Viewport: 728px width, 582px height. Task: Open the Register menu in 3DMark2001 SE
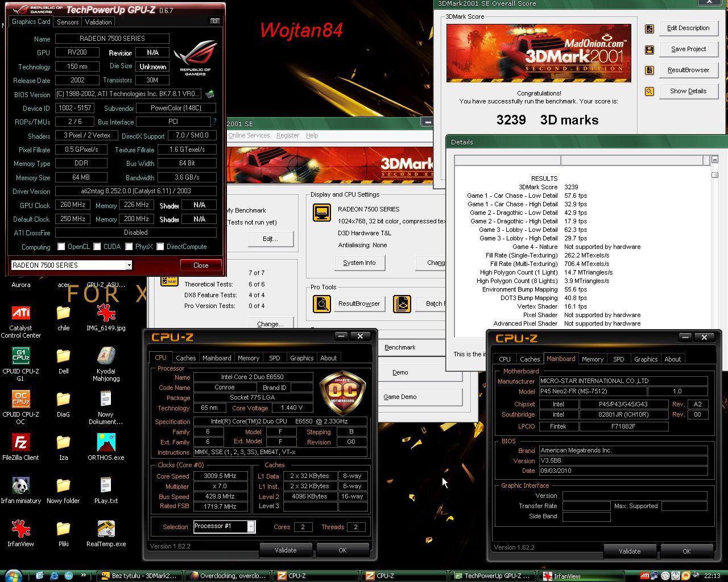[287, 135]
